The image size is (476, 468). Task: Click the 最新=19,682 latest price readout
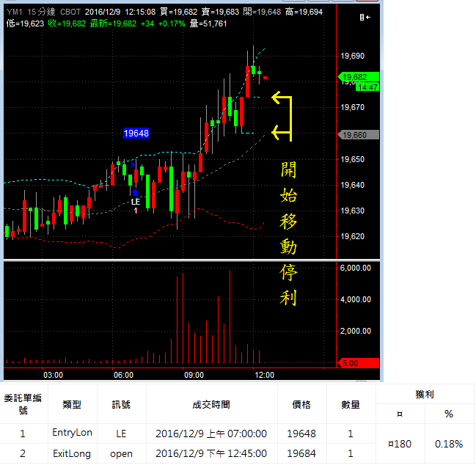click(113, 23)
